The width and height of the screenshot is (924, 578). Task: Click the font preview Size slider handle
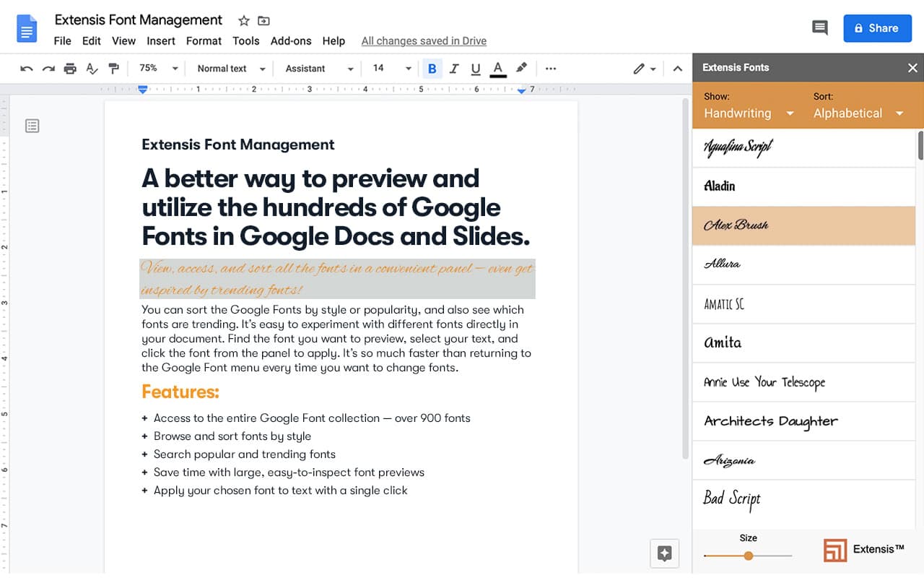click(x=749, y=556)
